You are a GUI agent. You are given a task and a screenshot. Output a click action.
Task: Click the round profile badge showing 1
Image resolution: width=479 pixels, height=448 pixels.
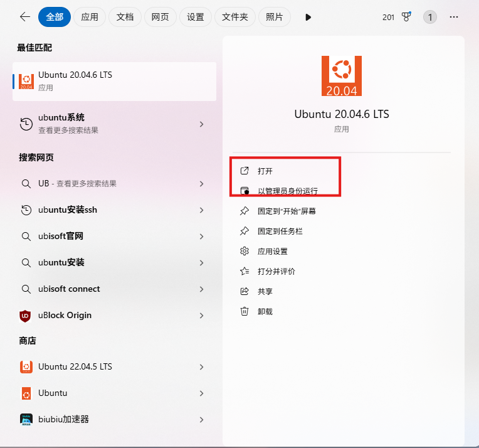(x=430, y=17)
